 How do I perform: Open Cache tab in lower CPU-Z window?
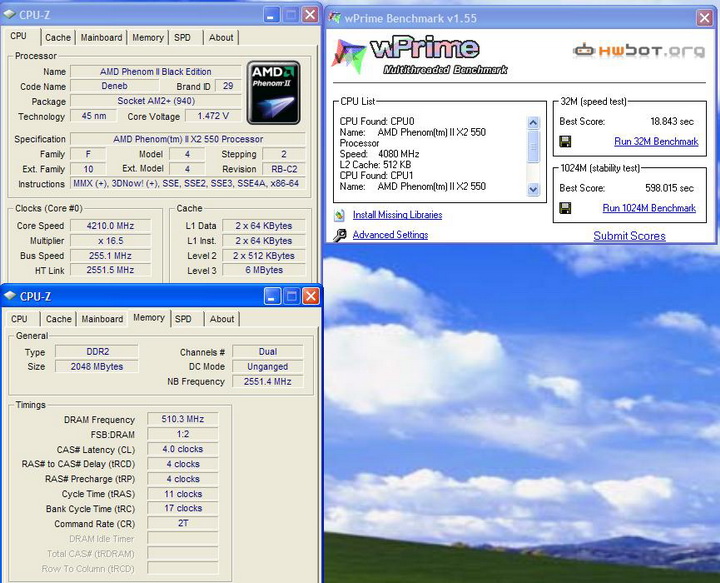click(x=59, y=319)
